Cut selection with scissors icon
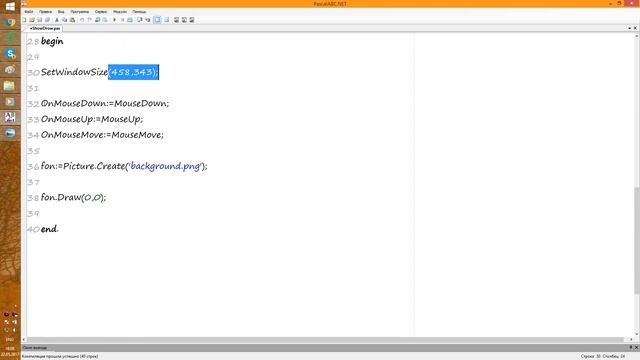The image size is (640, 360). click(x=57, y=20)
